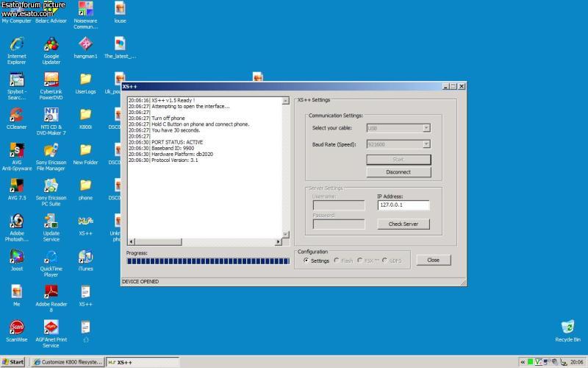588x368 pixels.
Task: Click the log horizontal scrollbar left arrow
Action: [132, 242]
